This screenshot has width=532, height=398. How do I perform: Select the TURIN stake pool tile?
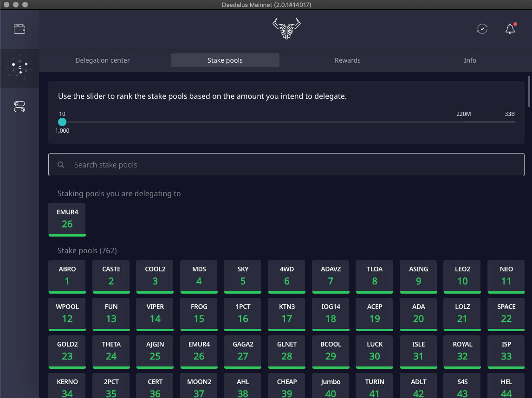(x=375, y=386)
